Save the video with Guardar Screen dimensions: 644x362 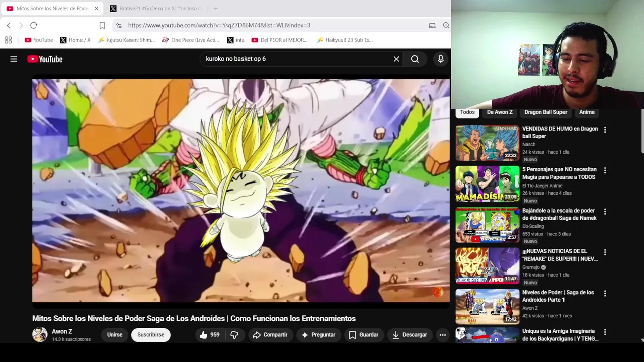click(363, 335)
